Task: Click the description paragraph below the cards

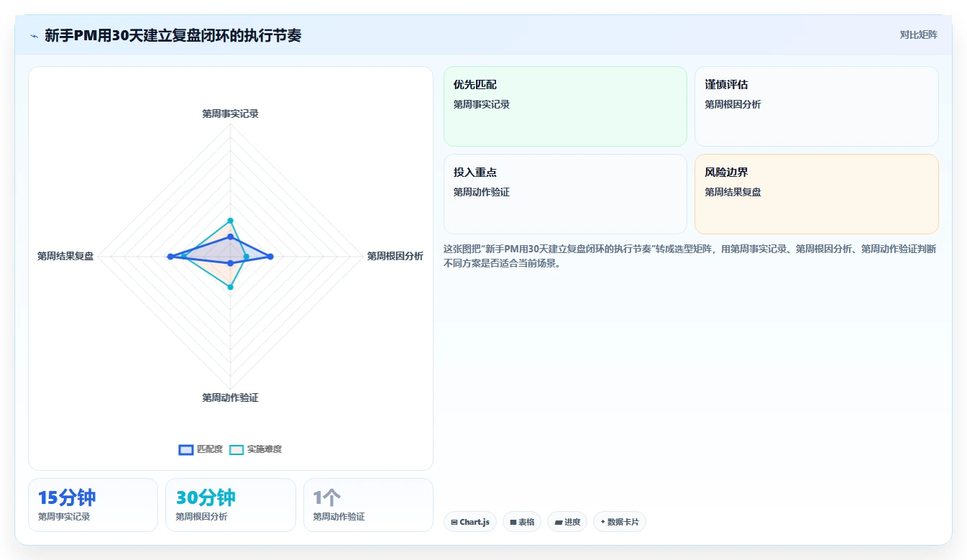Action: pos(690,256)
